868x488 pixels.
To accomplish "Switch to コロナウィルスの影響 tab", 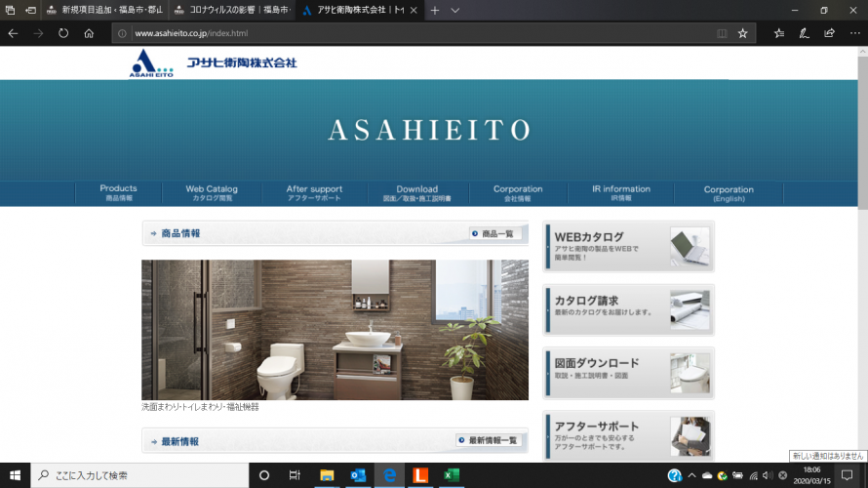I will (x=232, y=10).
